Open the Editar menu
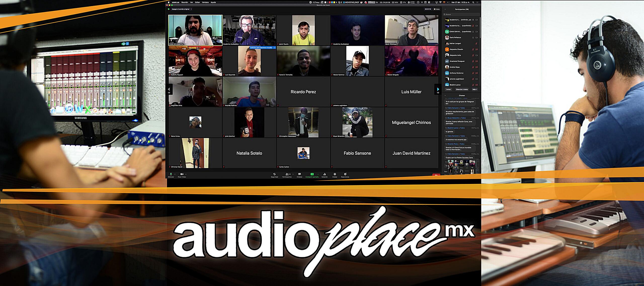This screenshot has width=644, height=286. point(197,2)
